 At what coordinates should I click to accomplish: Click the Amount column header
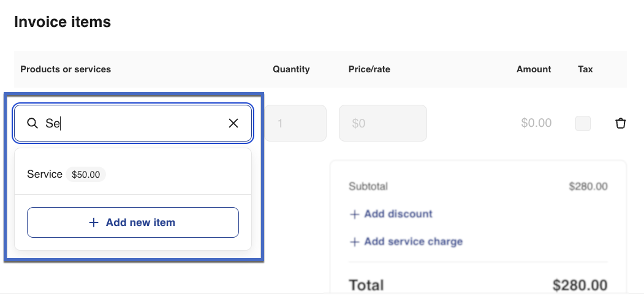[x=534, y=69]
